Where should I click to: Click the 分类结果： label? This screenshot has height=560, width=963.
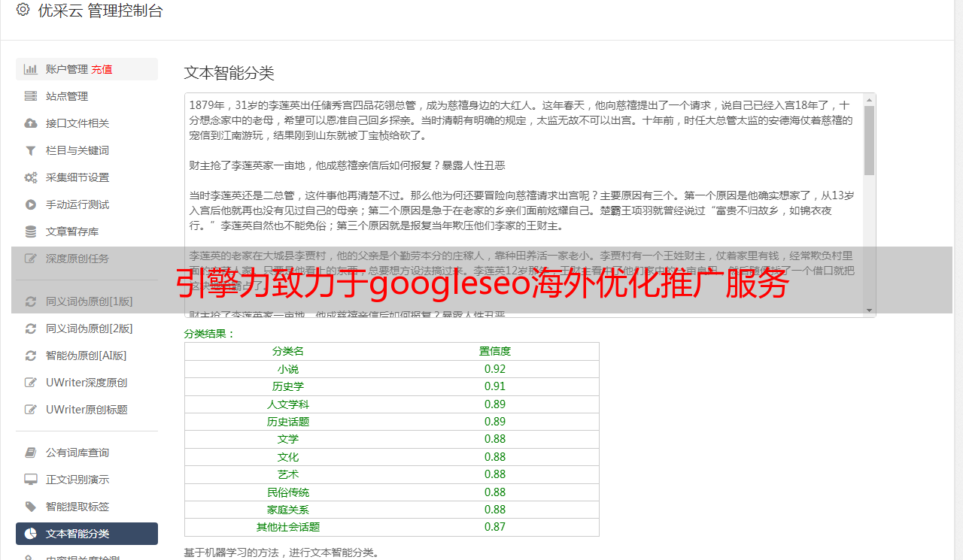click(x=210, y=334)
